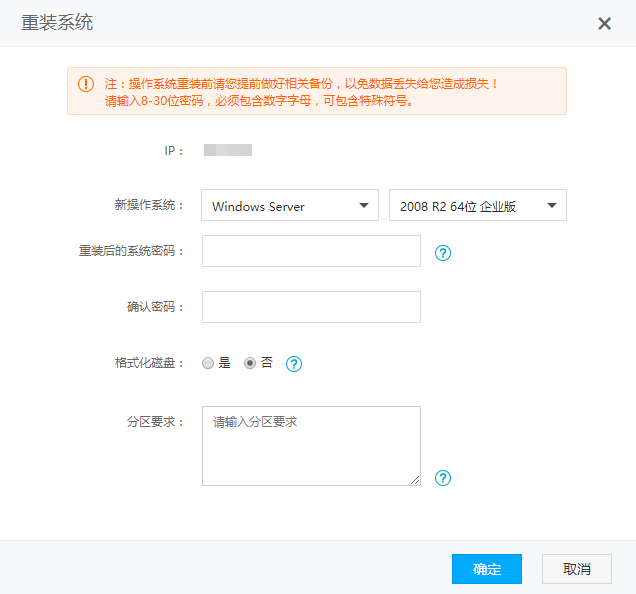Viewport: 636px width, 594px height.
Task: Click the orange warning icon in notice
Action: click(86, 84)
